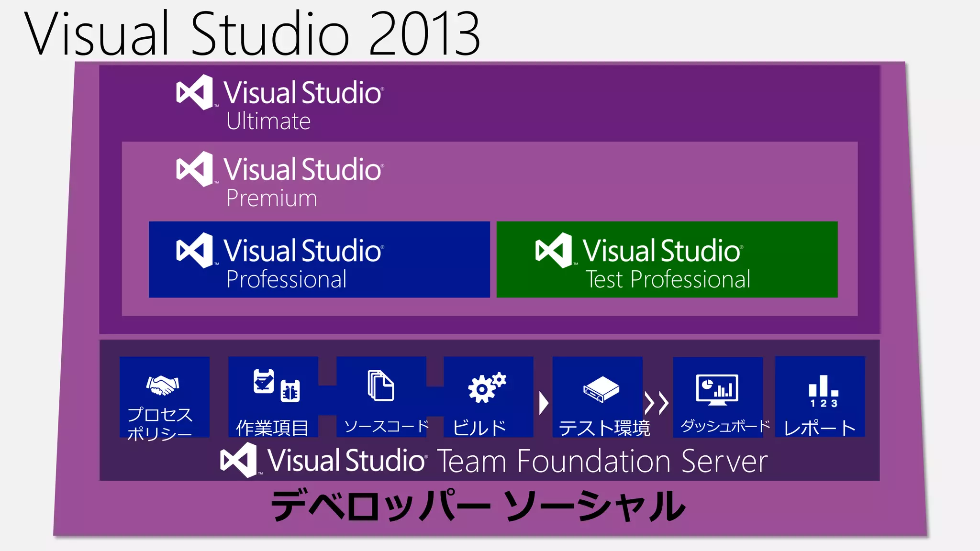Click the Team Foundation Server text
This screenshot has width=980, height=551.
pos(602,461)
